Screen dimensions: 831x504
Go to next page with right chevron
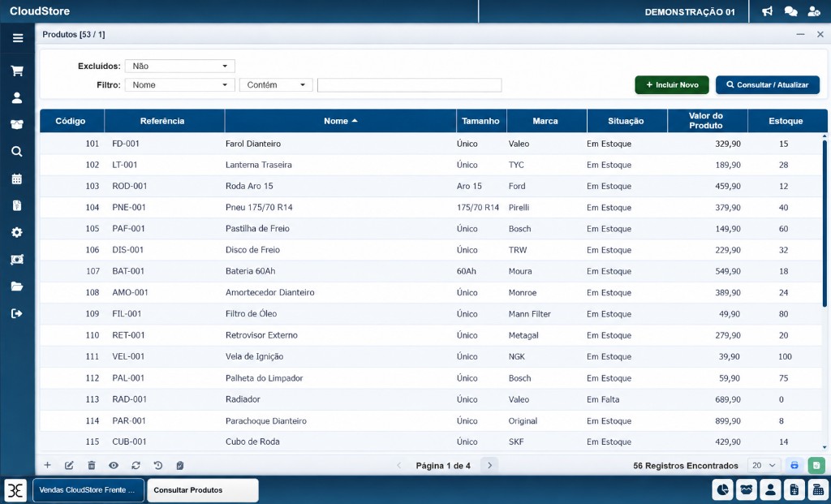click(489, 465)
